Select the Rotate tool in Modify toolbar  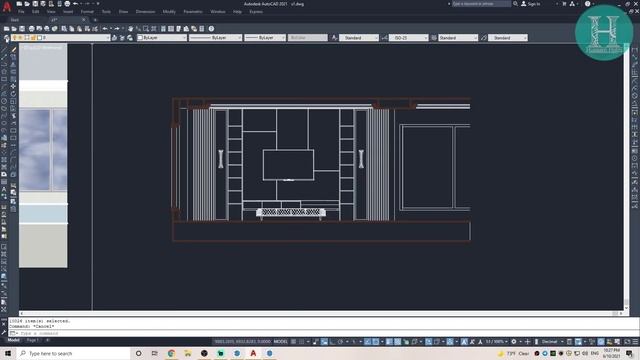point(13,93)
